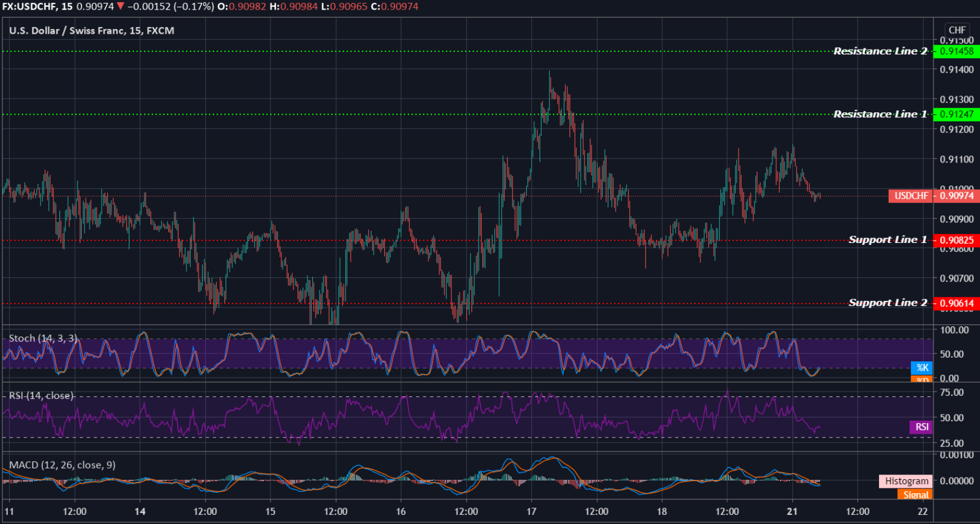Click the red down-arrow change indicator
980x524 pixels.
pos(120,6)
